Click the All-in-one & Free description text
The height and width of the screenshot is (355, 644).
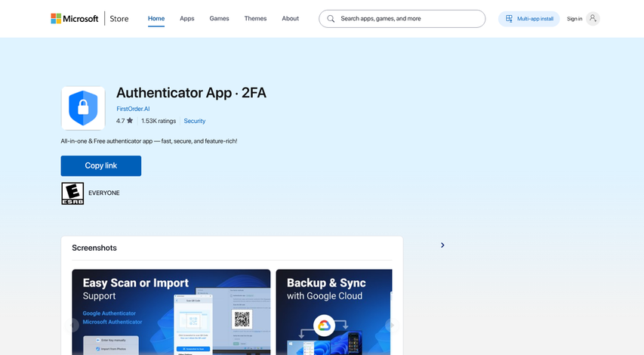149,141
